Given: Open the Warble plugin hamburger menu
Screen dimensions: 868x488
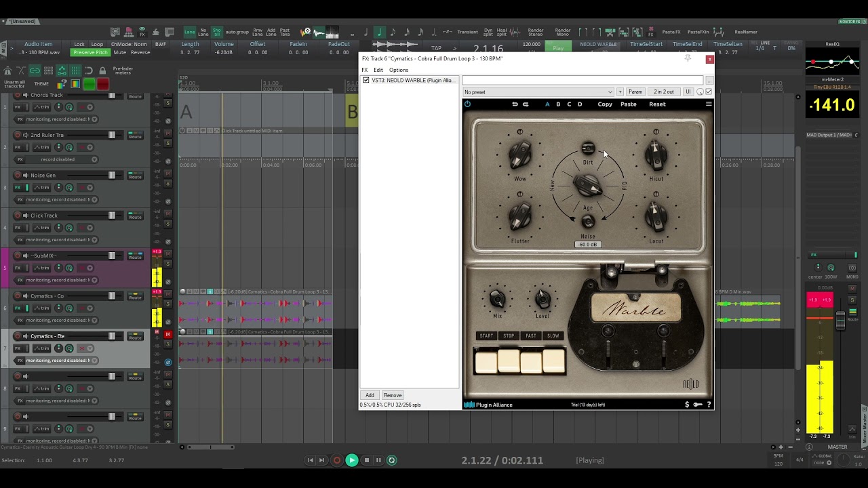Looking at the screenshot, I should pos(709,104).
